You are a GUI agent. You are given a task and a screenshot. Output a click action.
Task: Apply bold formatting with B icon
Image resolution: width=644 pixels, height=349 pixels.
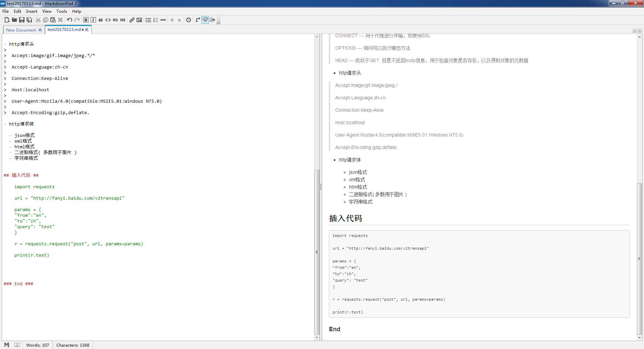pyautogui.click(x=86, y=20)
